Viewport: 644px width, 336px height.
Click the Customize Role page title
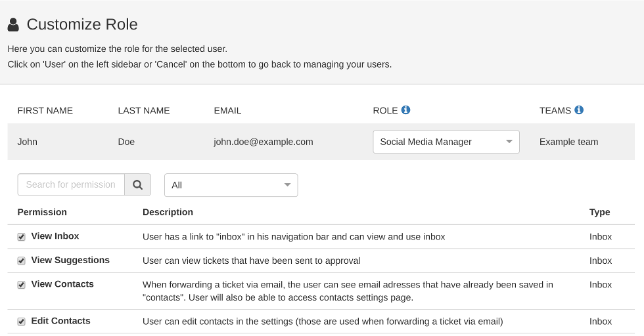click(x=82, y=25)
